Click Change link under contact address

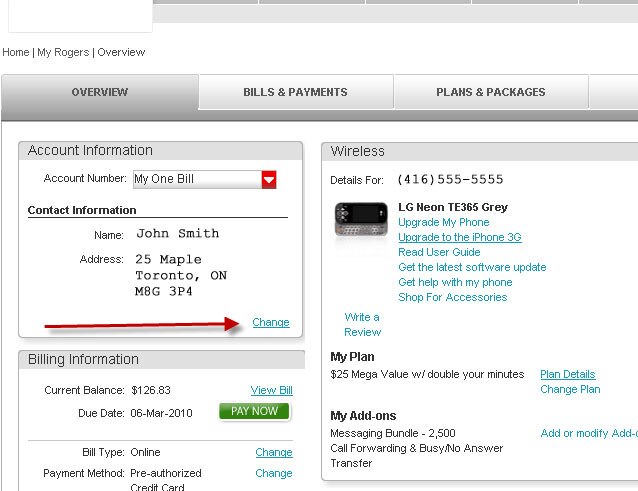pos(271,322)
